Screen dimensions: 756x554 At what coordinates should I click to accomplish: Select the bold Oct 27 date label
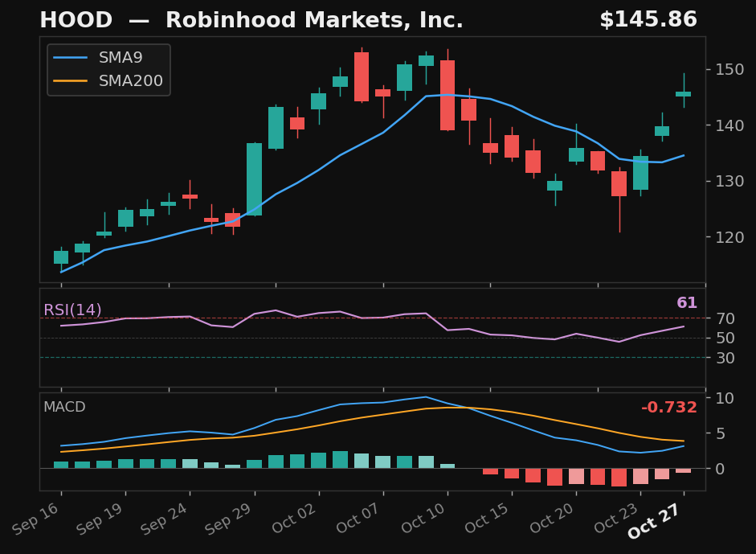point(654,521)
